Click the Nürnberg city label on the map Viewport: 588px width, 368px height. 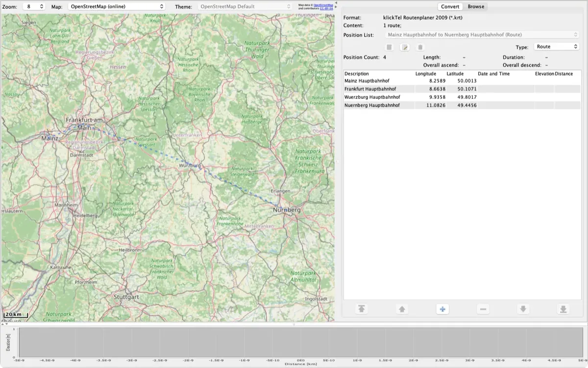287,210
